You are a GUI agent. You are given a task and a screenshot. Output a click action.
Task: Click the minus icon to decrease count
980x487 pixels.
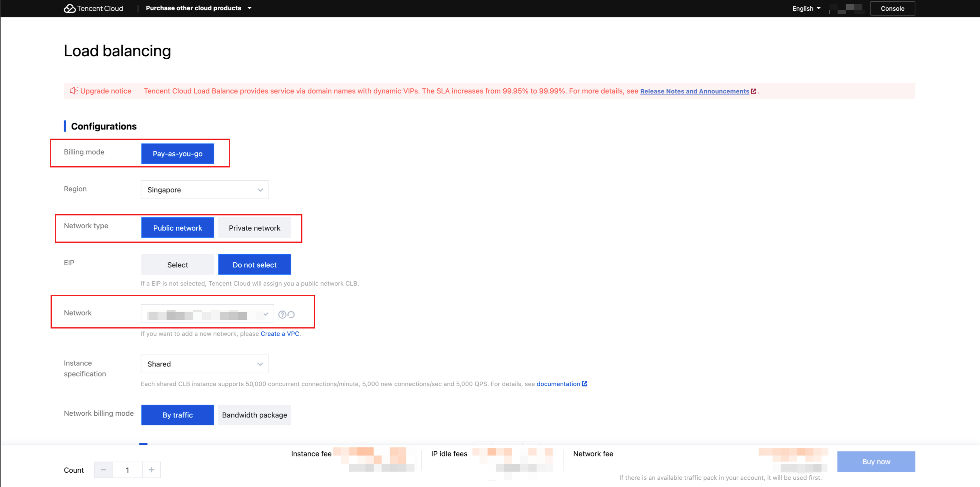[103, 470]
